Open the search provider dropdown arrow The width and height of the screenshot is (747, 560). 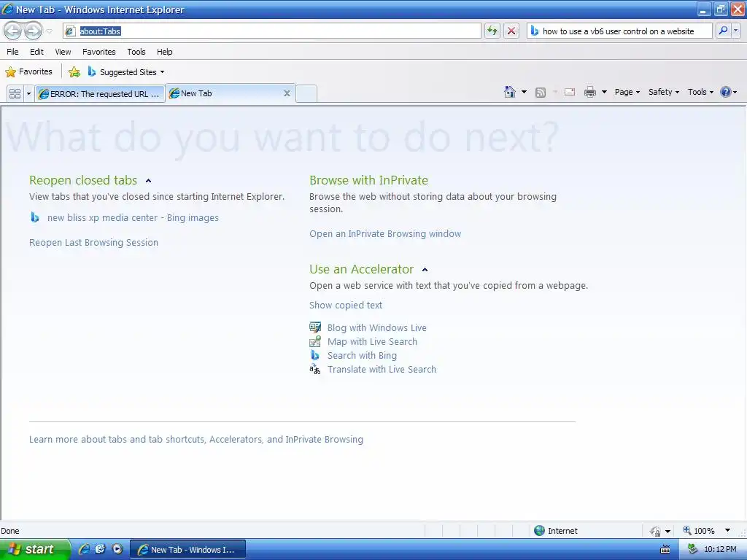(x=736, y=31)
